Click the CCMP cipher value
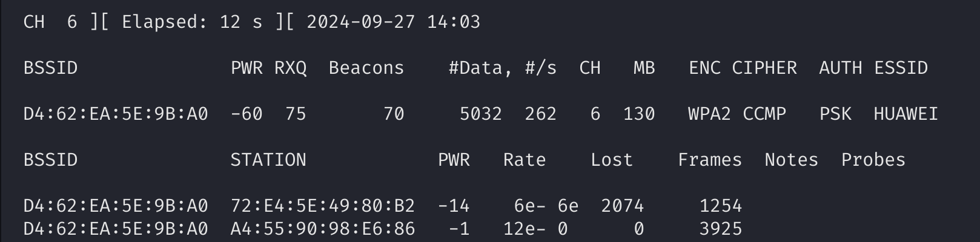Image resolution: width=980 pixels, height=242 pixels. [764, 114]
